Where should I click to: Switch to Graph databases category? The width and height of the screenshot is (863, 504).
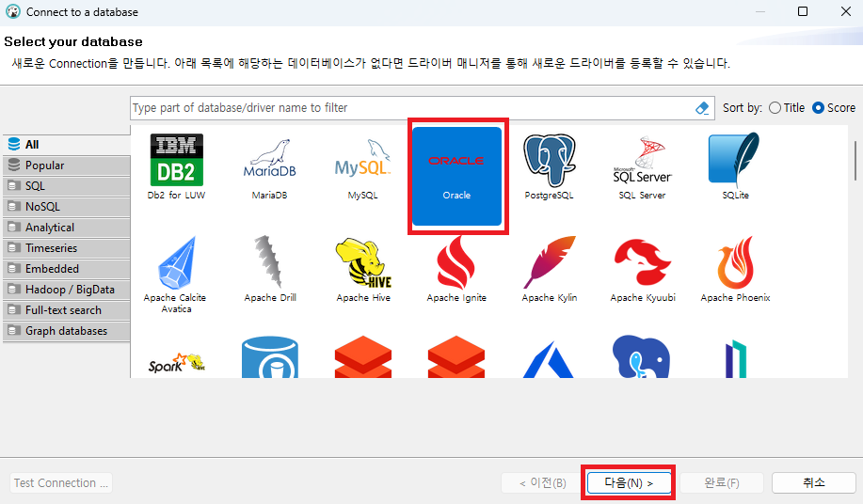click(67, 331)
